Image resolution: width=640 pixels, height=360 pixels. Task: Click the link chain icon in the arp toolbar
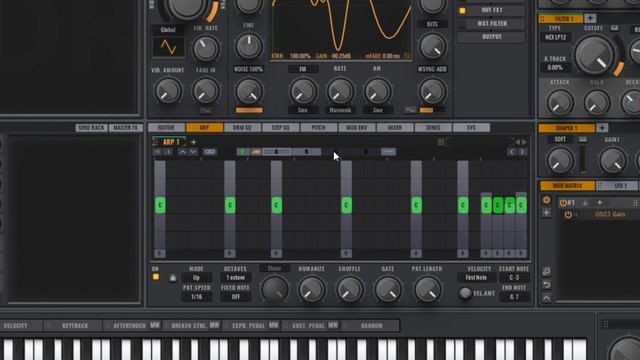(x=210, y=152)
